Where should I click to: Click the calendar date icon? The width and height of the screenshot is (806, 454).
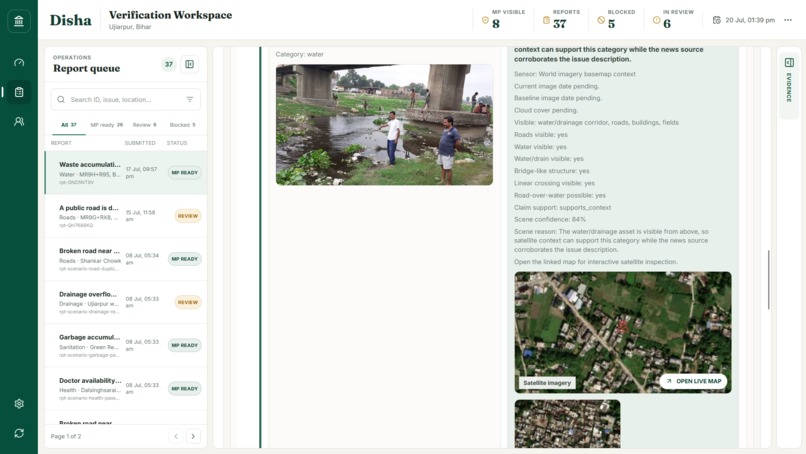pos(717,20)
